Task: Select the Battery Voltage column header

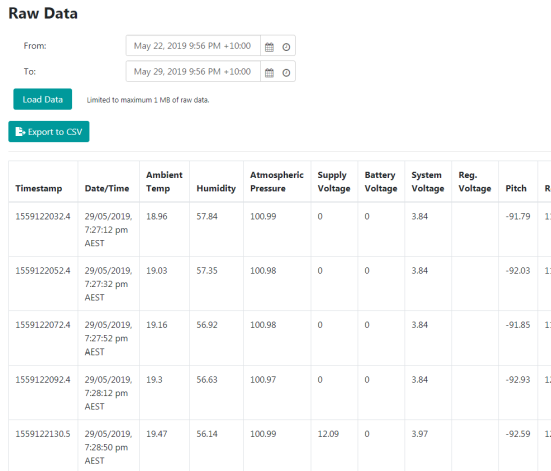Action: pyautogui.click(x=381, y=182)
